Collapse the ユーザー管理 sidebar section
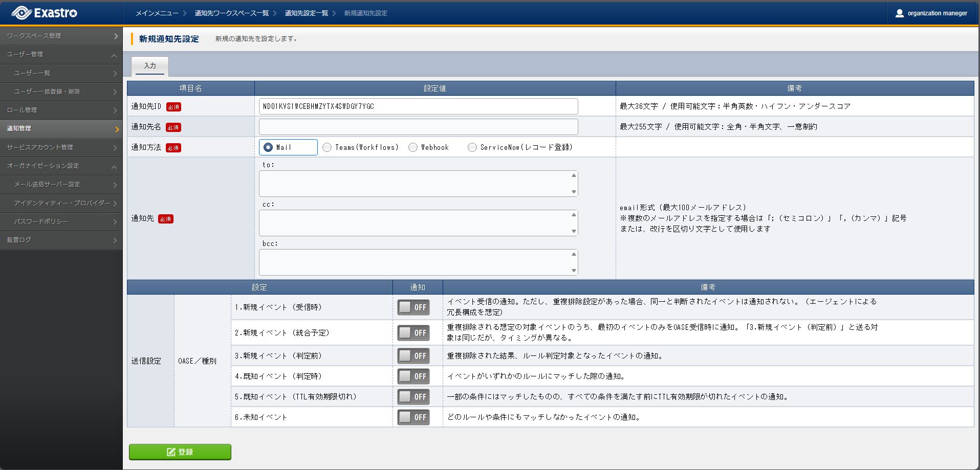Image resolution: width=980 pixels, height=470 pixels. click(61, 54)
